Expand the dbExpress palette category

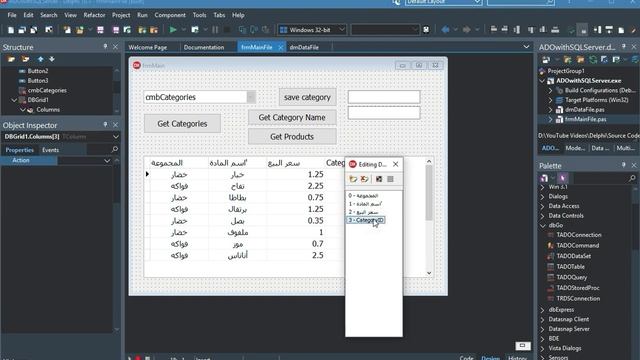543,310
